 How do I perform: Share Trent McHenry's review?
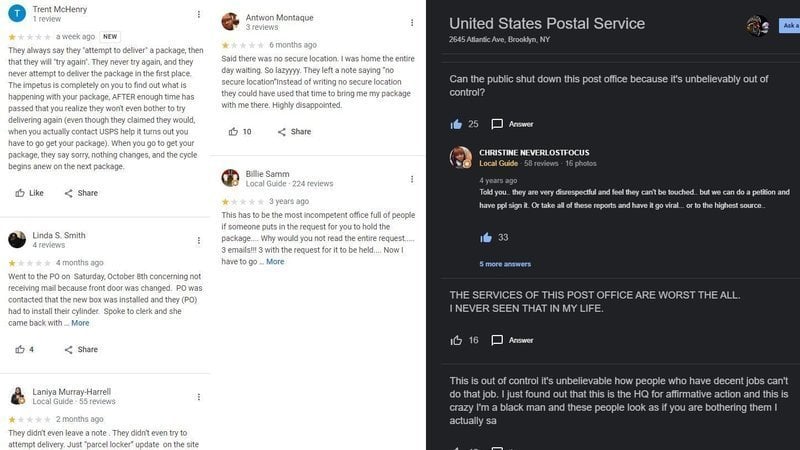tap(80, 193)
